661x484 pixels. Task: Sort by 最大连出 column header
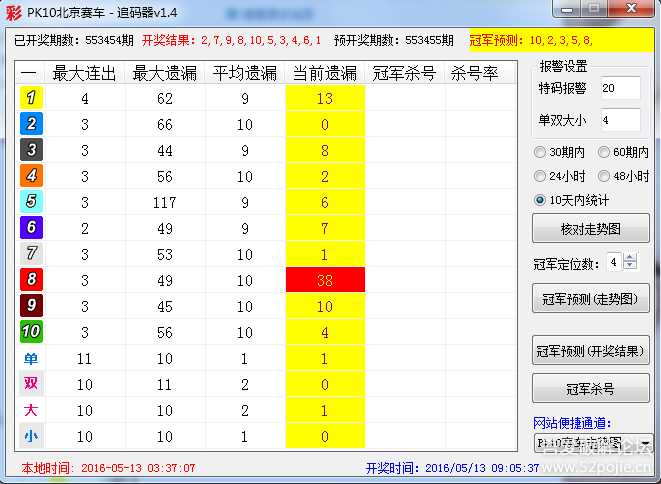pyautogui.click(x=84, y=73)
